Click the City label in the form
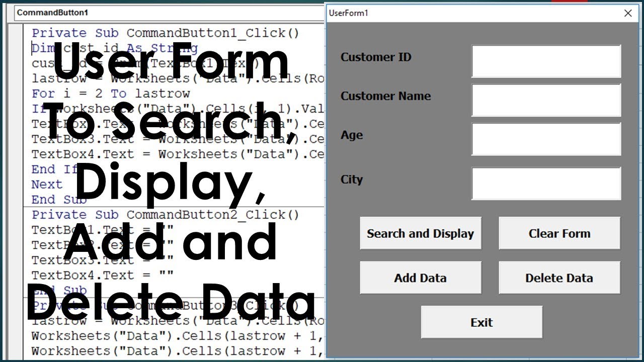 [x=352, y=179]
